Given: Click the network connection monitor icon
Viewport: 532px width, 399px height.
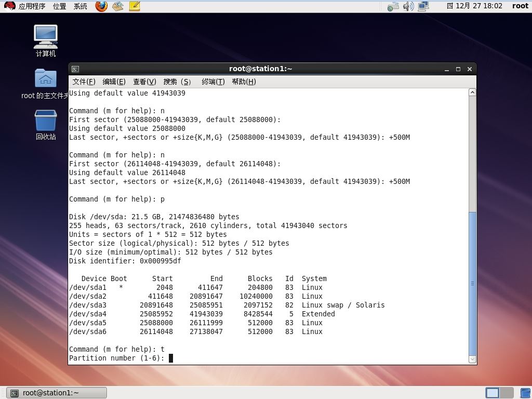Looking at the screenshot, I should [x=423, y=6].
